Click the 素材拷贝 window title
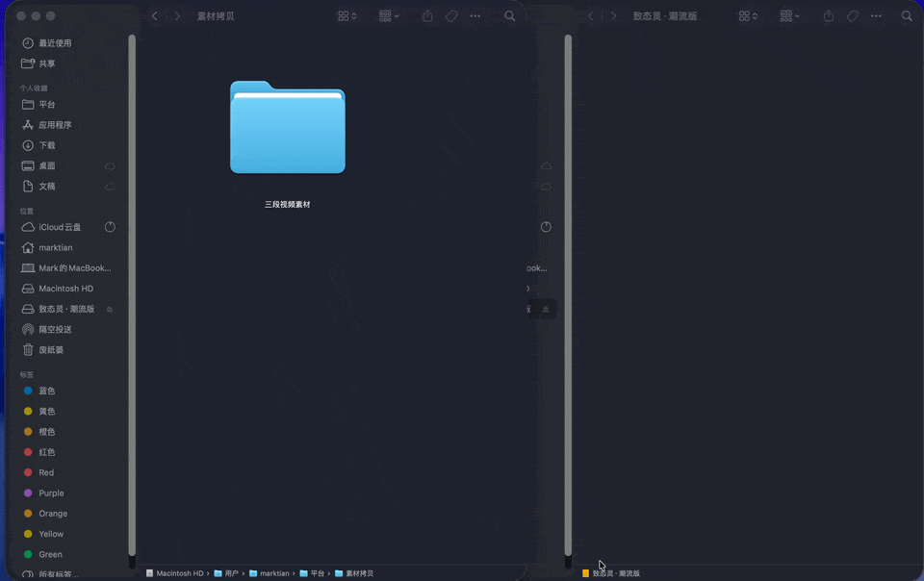 point(216,16)
